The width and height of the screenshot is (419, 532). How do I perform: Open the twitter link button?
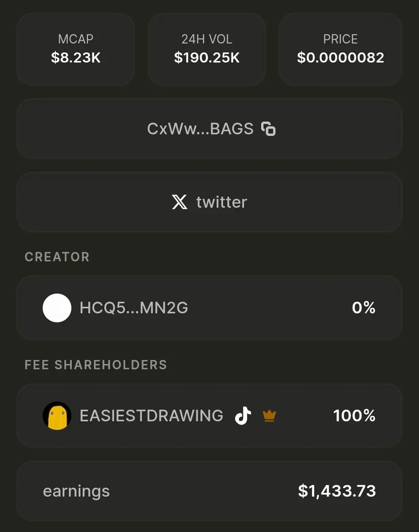209,202
